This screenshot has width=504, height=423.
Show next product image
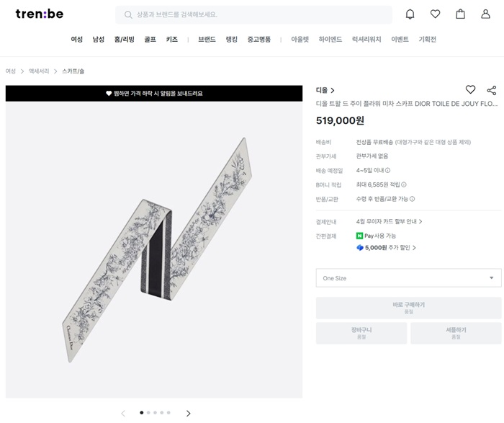pos(189,413)
